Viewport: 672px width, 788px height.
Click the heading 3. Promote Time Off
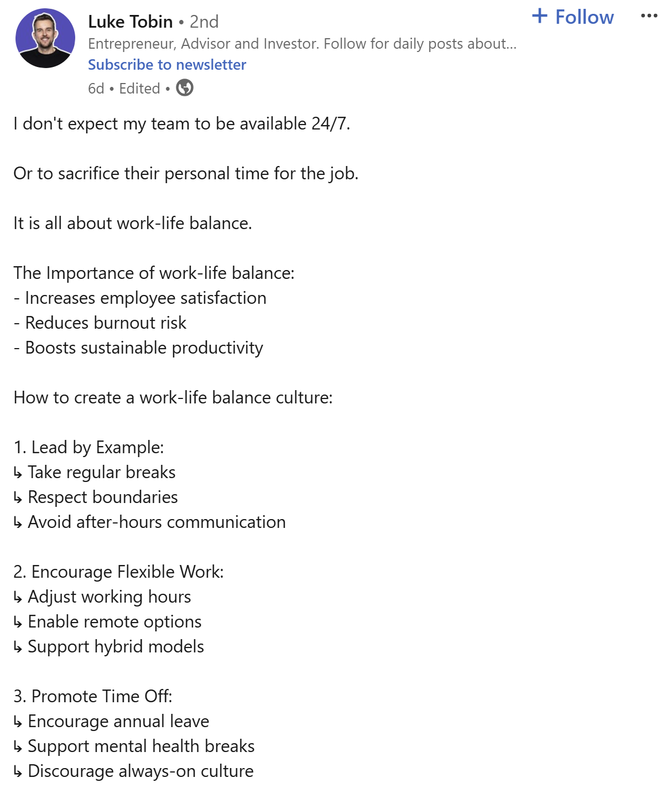point(93,696)
